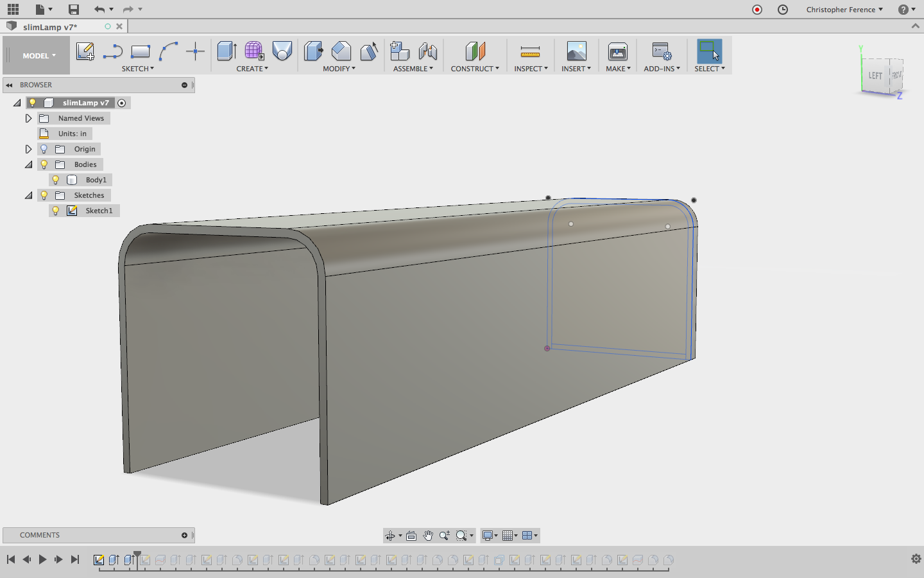The width and height of the screenshot is (924, 578).
Task: Open the MODIFY menu
Action: [339, 69]
